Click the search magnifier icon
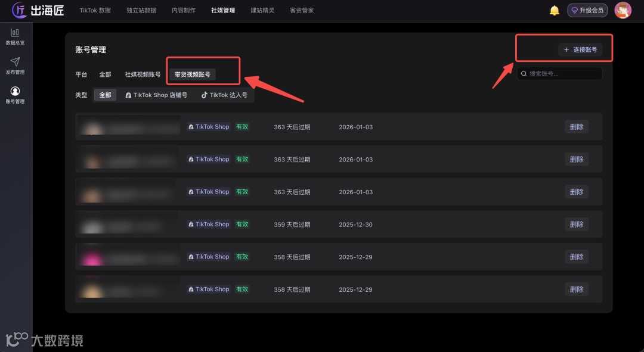The height and width of the screenshot is (352, 644). point(524,73)
